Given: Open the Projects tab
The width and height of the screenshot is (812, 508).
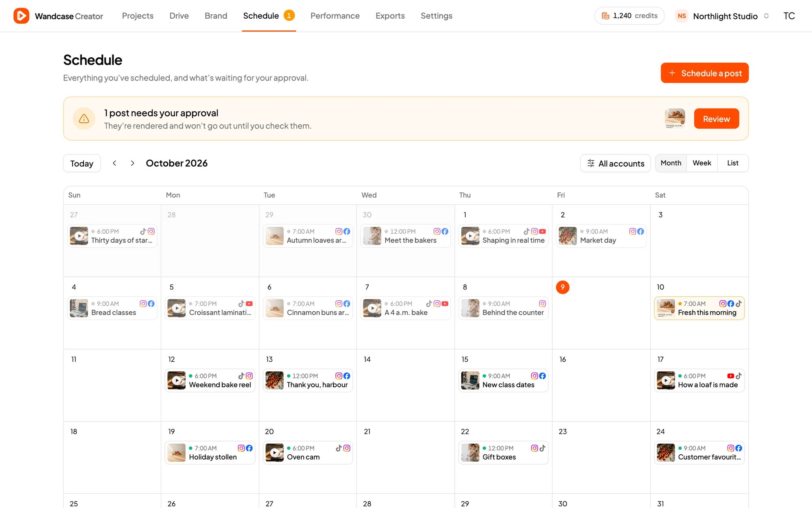Looking at the screenshot, I should pos(138,16).
